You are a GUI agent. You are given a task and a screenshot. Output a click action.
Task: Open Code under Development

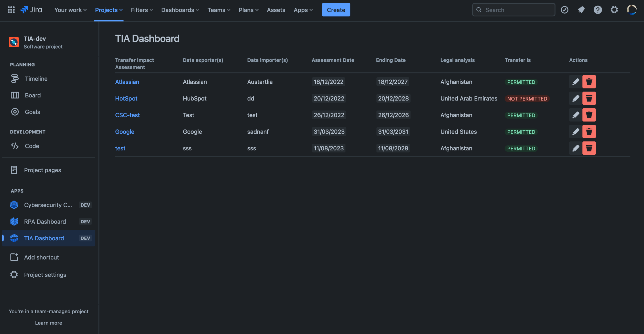pos(49,146)
